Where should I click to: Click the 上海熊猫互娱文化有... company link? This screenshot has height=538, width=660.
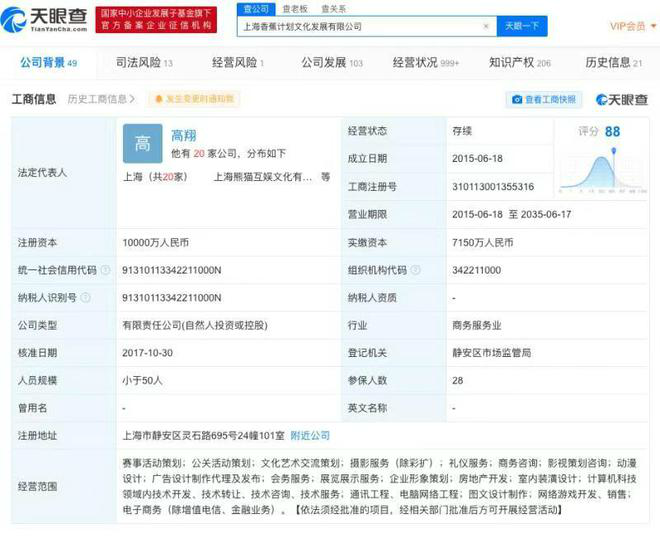pos(263,177)
